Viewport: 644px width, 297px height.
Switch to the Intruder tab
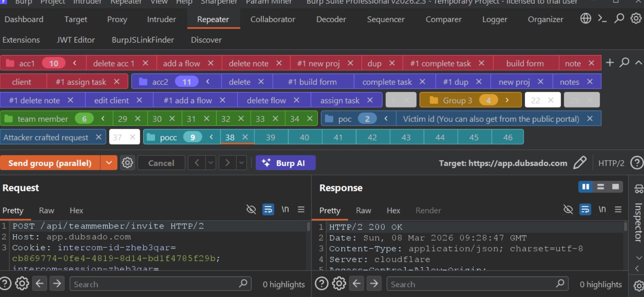(x=161, y=19)
